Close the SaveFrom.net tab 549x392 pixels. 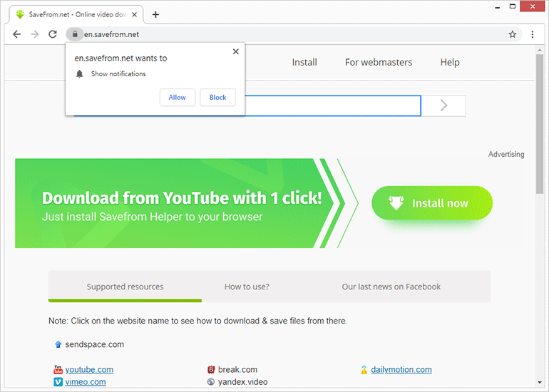coord(135,15)
